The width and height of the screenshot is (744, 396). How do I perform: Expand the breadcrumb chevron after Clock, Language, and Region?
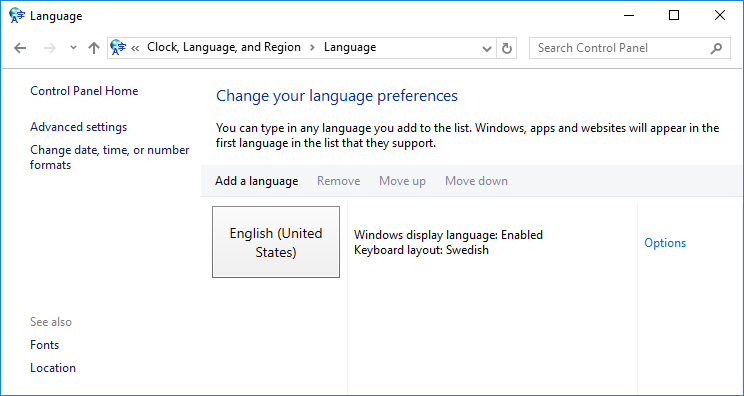tap(313, 47)
